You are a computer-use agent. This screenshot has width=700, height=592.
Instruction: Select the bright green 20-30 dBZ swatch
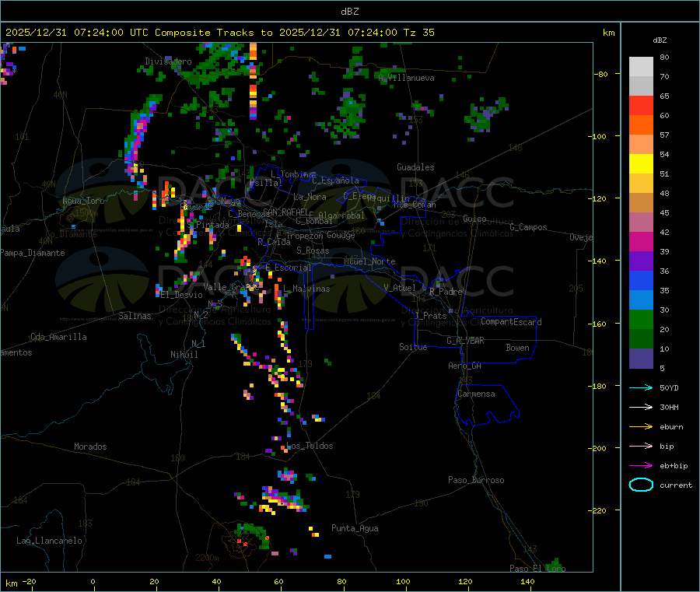click(641, 319)
